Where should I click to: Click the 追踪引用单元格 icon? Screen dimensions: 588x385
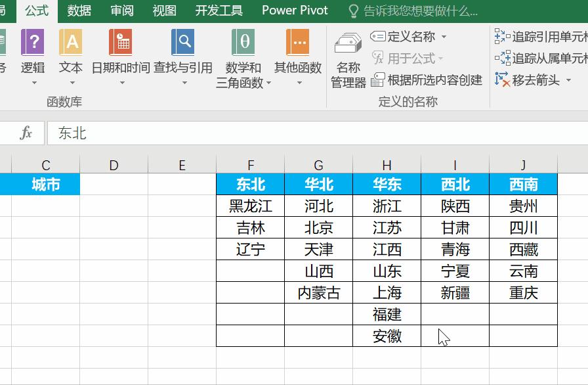(503, 36)
